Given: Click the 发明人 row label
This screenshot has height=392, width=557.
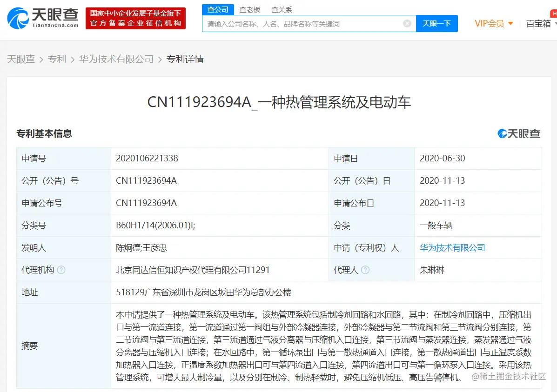Looking at the screenshot, I should 34,248.
